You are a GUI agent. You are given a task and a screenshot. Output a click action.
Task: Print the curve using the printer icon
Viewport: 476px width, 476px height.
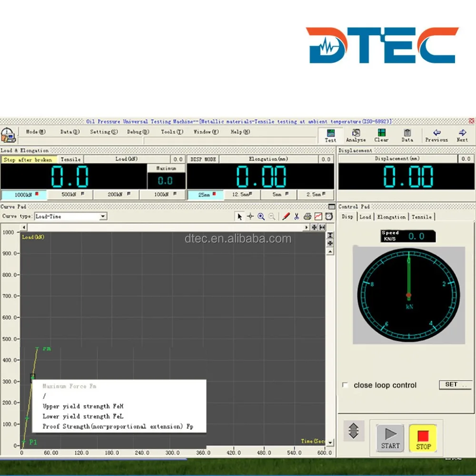(307, 217)
